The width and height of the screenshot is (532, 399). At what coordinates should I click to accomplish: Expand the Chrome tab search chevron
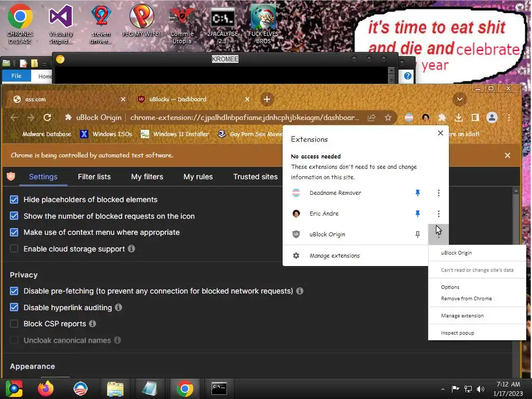click(x=459, y=99)
